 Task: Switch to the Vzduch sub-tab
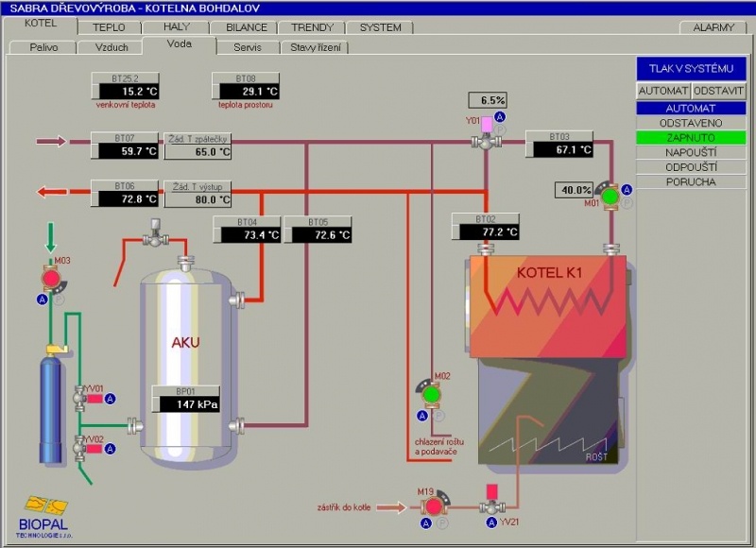click(x=112, y=47)
